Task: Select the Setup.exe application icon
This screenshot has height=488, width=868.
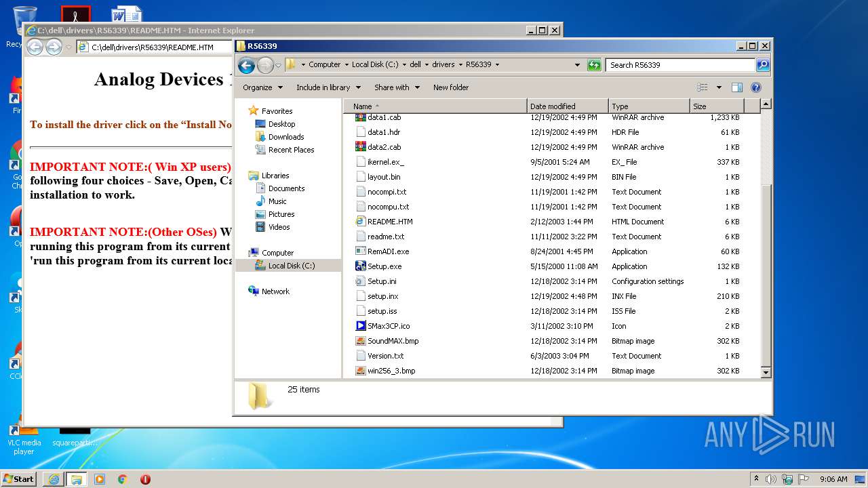Action: (x=361, y=266)
